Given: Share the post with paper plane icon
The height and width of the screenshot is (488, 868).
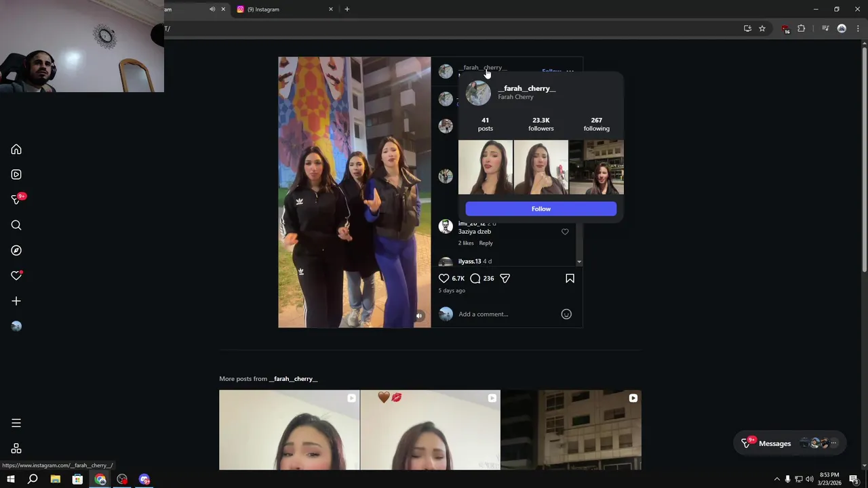Looking at the screenshot, I should pyautogui.click(x=505, y=278).
